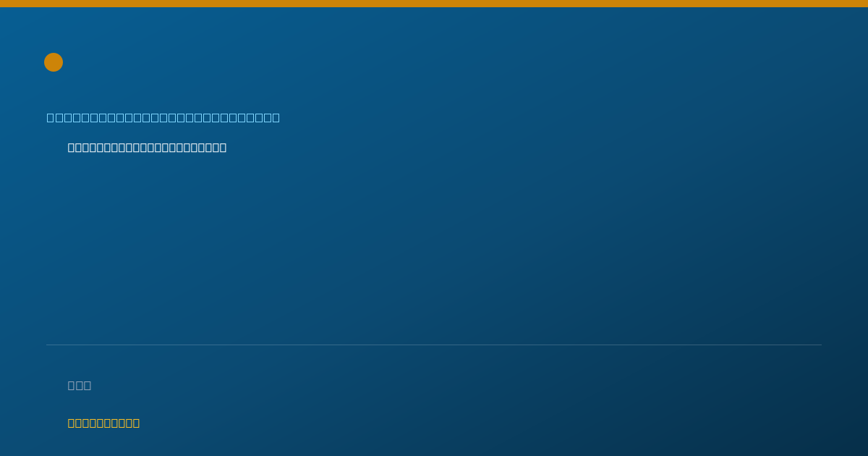Click the short gray label above yellow link

80,385
